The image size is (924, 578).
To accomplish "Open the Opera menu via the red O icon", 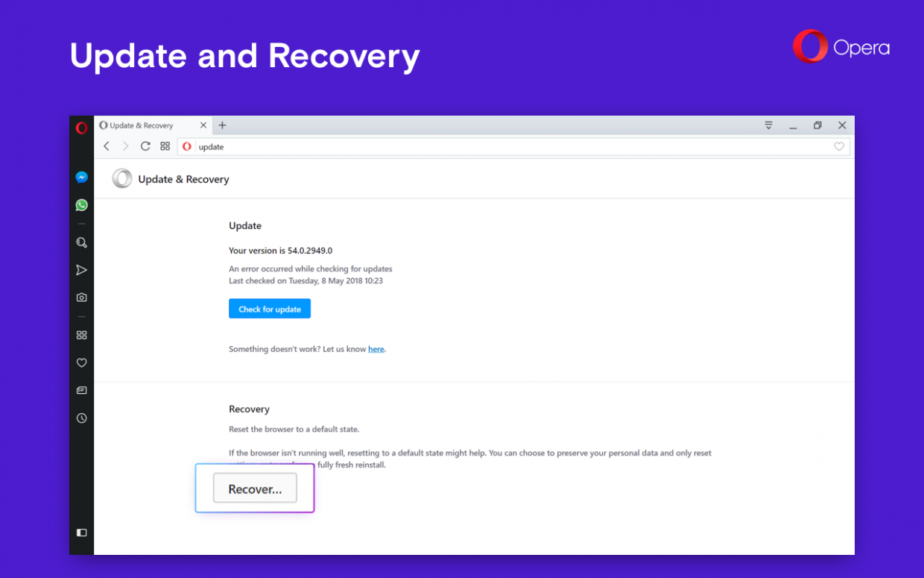I will tap(81, 127).
